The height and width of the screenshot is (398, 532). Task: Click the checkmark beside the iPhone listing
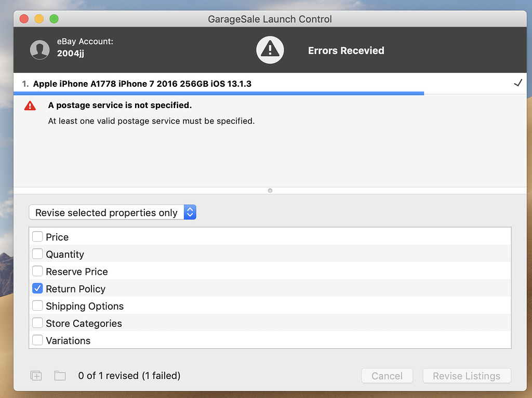518,83
